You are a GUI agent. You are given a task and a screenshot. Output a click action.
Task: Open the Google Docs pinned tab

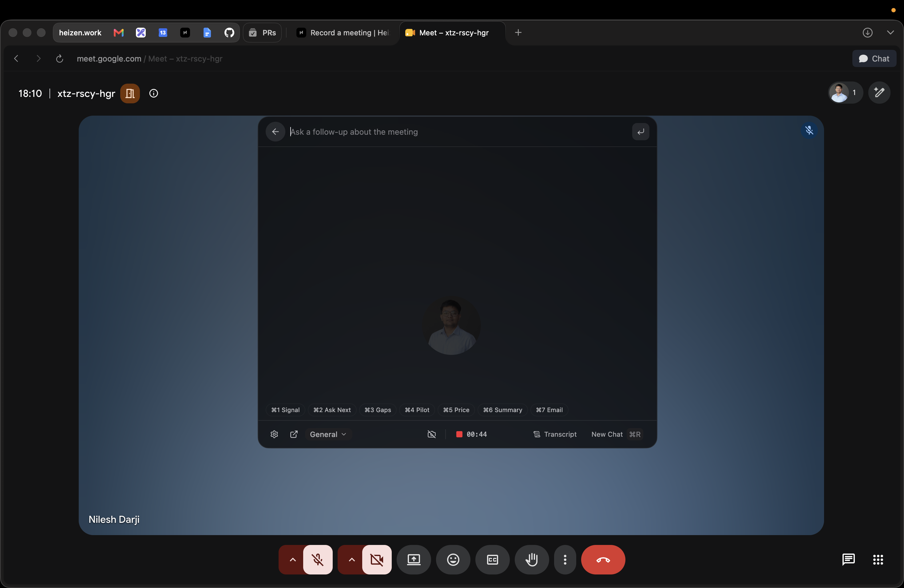[207, 33]
